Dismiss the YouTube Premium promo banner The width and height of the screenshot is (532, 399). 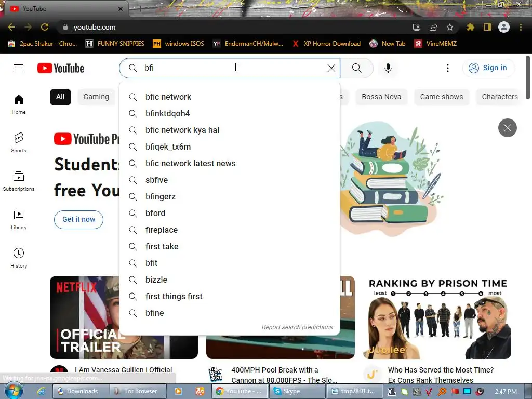coord(507,128)
